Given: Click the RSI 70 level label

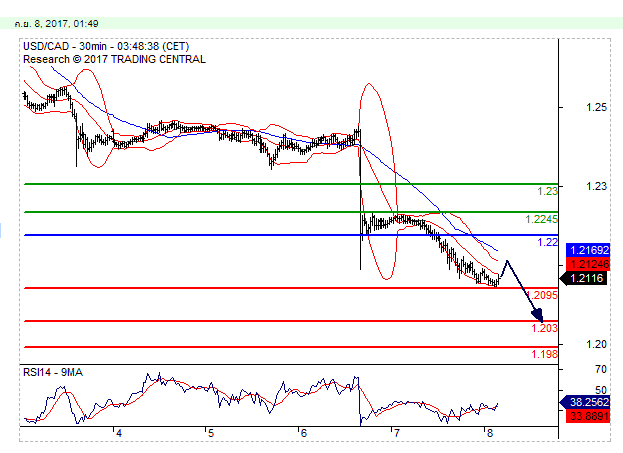Looking at the screenshot, I should [x=601, y=369].
